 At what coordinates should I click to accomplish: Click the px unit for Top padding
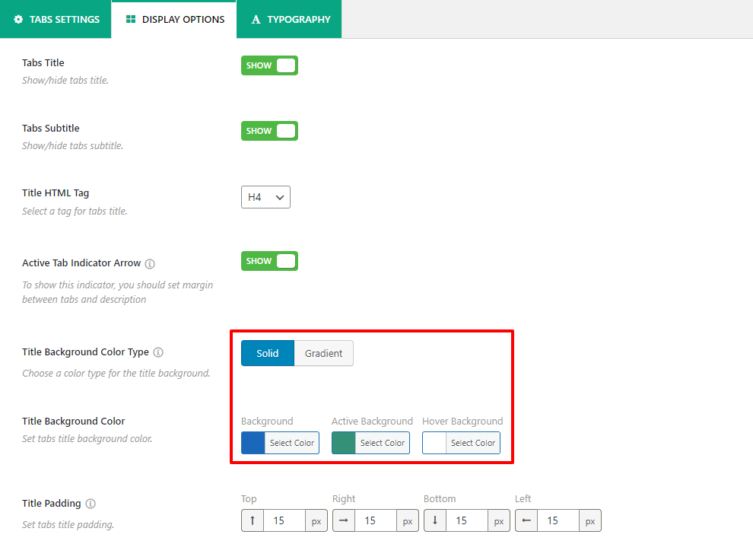pos(316,521)
